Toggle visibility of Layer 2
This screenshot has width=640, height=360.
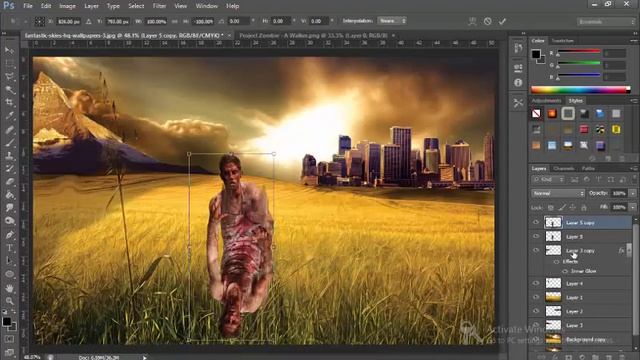pyautogui.click(x=536, y=311)
